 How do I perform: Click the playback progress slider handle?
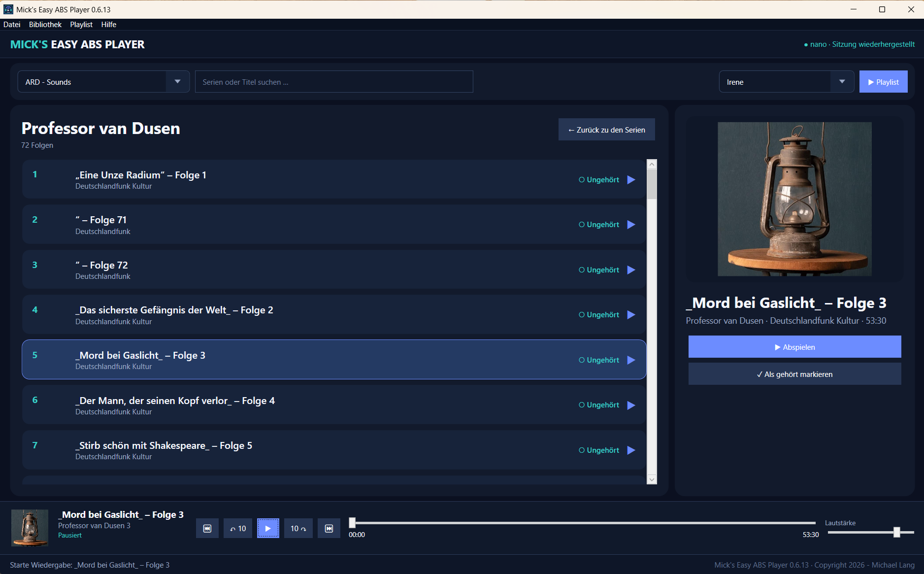click(x=352, y=523)
